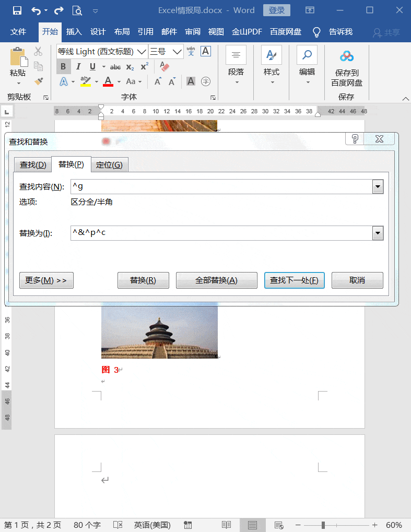This screenshot has height=532, width=411.
Task: Click the enclosed character (字) icon
Action: [206, 81]
